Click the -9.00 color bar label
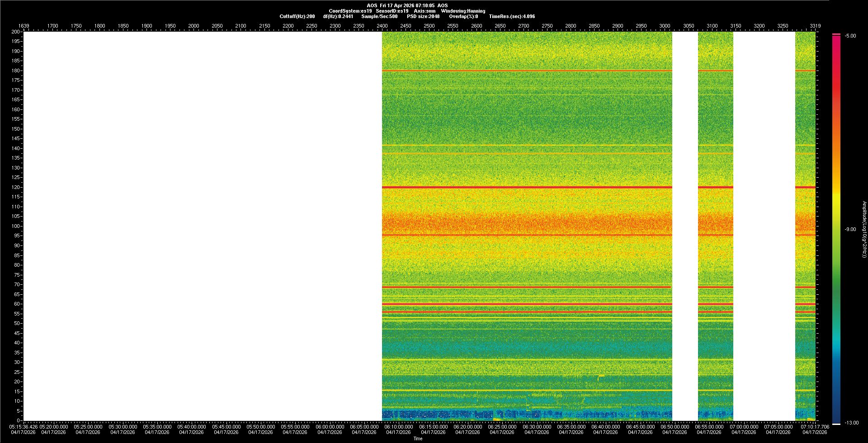The image size is (868, 443). [850, 229]
